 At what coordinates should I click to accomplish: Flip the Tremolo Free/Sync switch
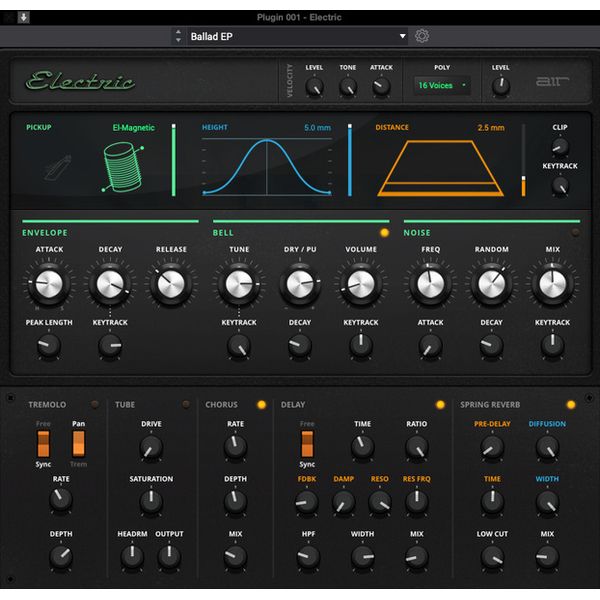pos(43,444)
